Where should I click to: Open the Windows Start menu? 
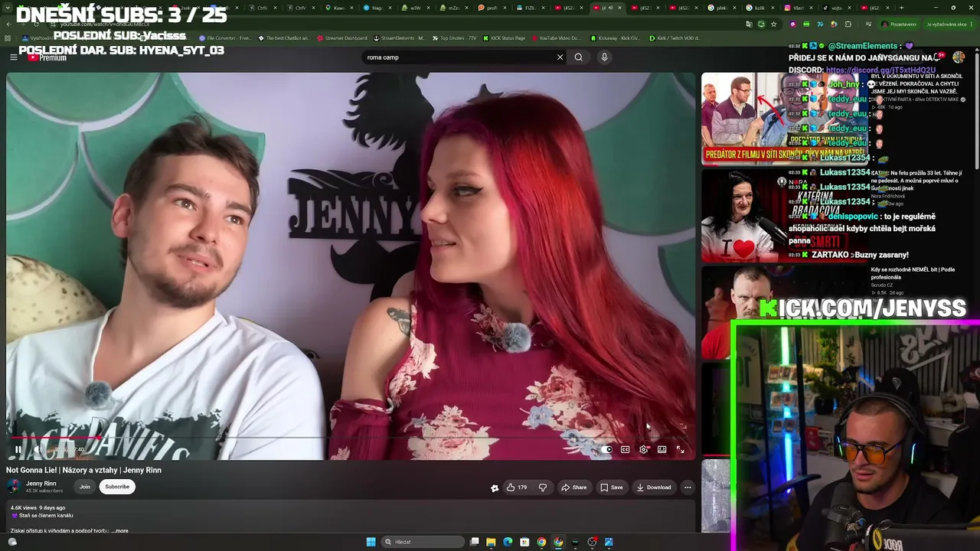click(x=371, y=542)
